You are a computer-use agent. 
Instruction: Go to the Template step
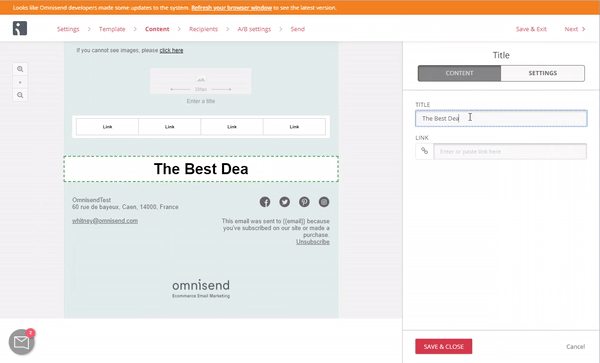click(112, 29)
